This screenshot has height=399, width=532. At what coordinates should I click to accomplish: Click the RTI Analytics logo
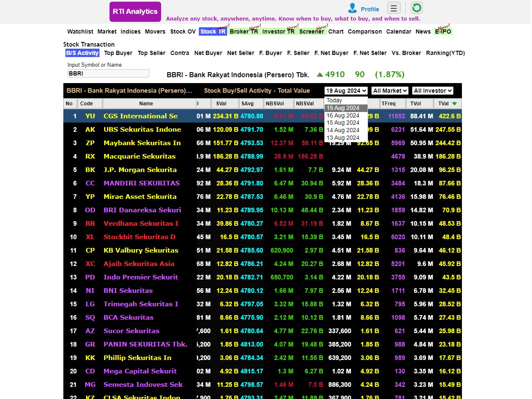click(135, 12)
